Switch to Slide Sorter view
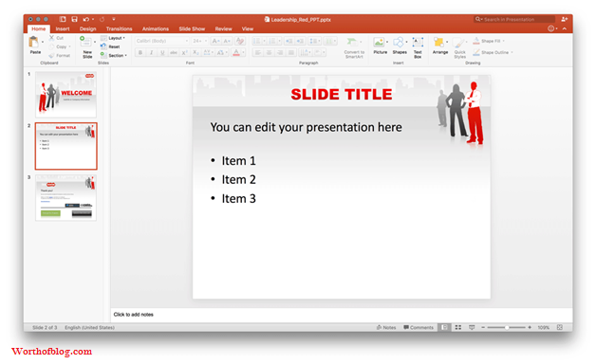 click(458, 327)
